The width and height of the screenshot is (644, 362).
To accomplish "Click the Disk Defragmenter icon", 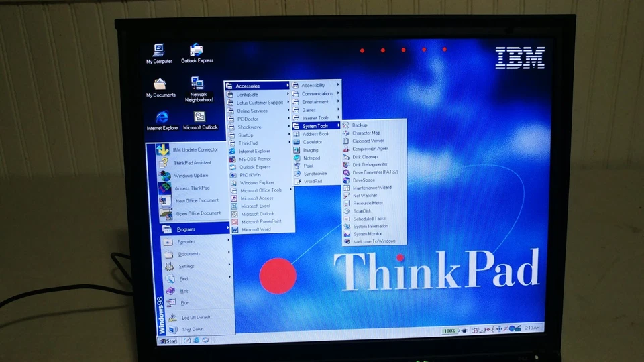I will point(346,165).
